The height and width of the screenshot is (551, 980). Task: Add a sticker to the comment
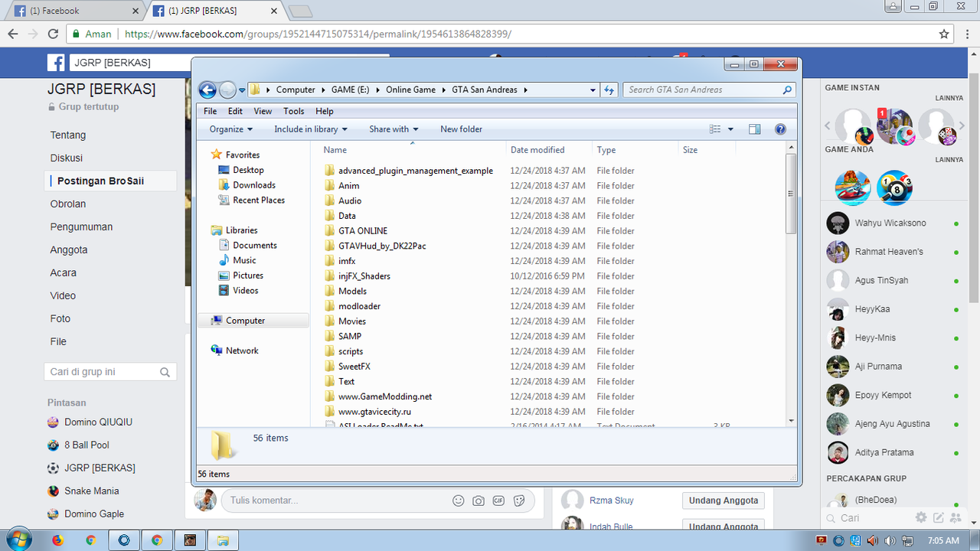519,500
